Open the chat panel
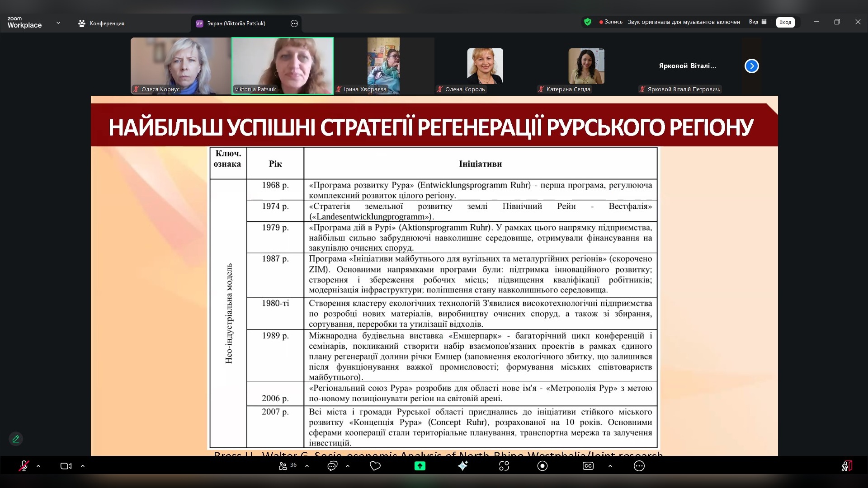 (x=332, y=466)
